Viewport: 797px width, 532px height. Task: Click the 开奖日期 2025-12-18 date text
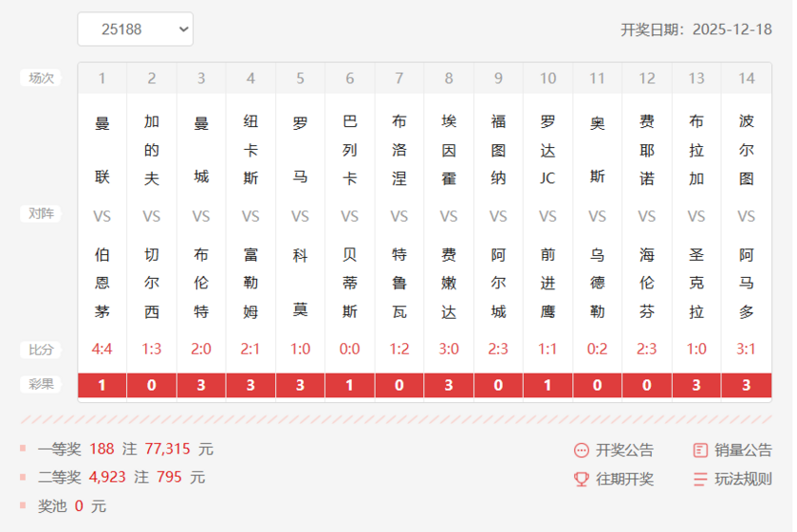pyautogui.click(x=695, y=29)
